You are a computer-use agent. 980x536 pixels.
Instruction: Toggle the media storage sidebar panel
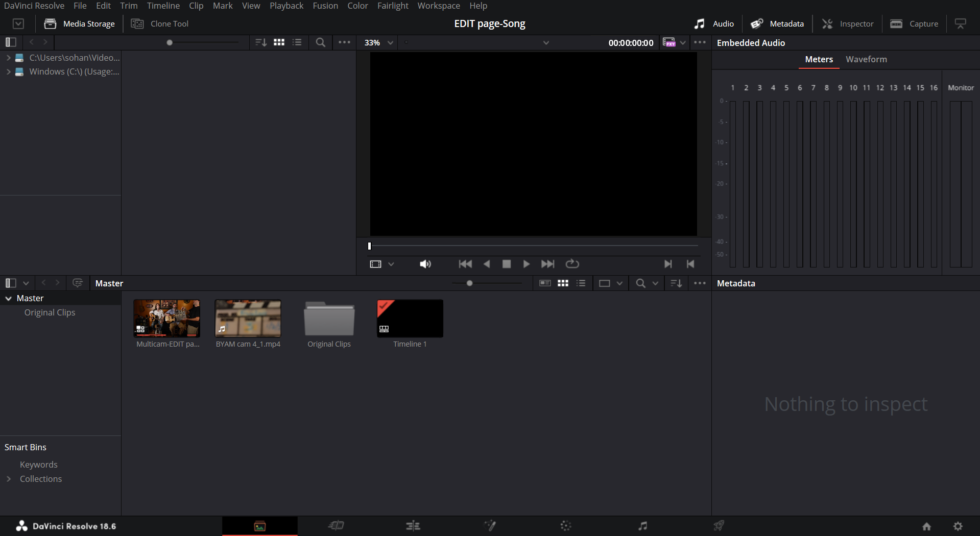(11, 42)
